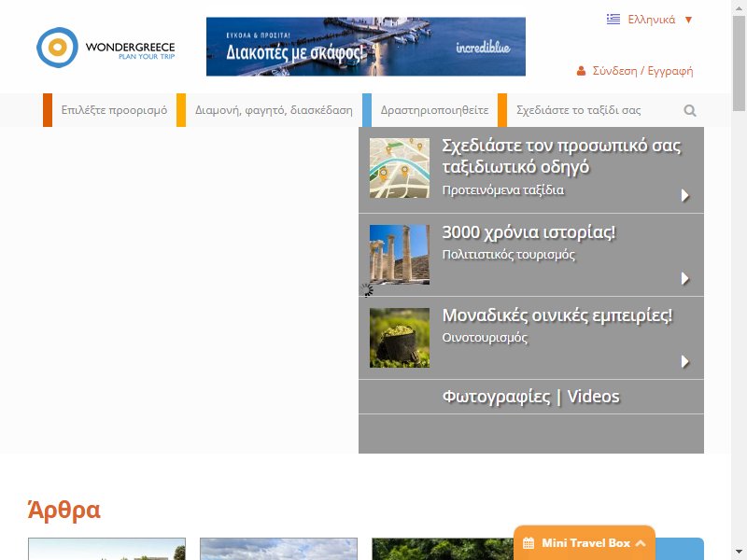Click the Mini Travel Box calendar icon
Viewport: 747px width, 560px height.
(529, 543)
